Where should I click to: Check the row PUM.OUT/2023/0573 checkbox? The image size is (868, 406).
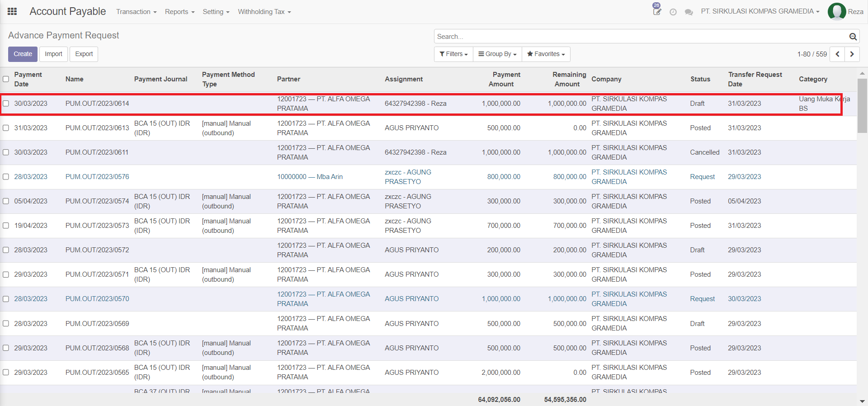click(6, 226)
